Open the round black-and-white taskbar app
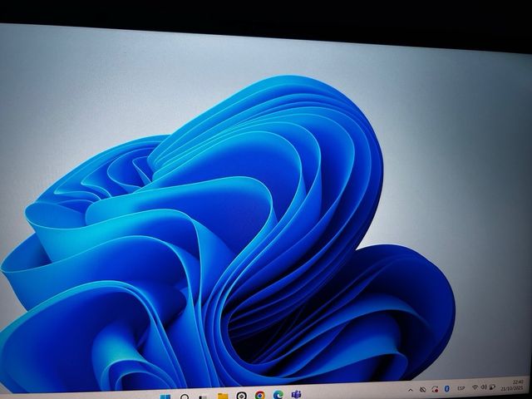The height and width of the screenshot is (399, 532). coord(241,396)
